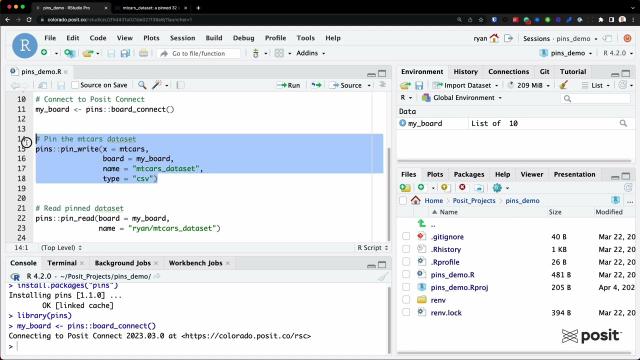Open an existing file via folder icon

[88, 53]
